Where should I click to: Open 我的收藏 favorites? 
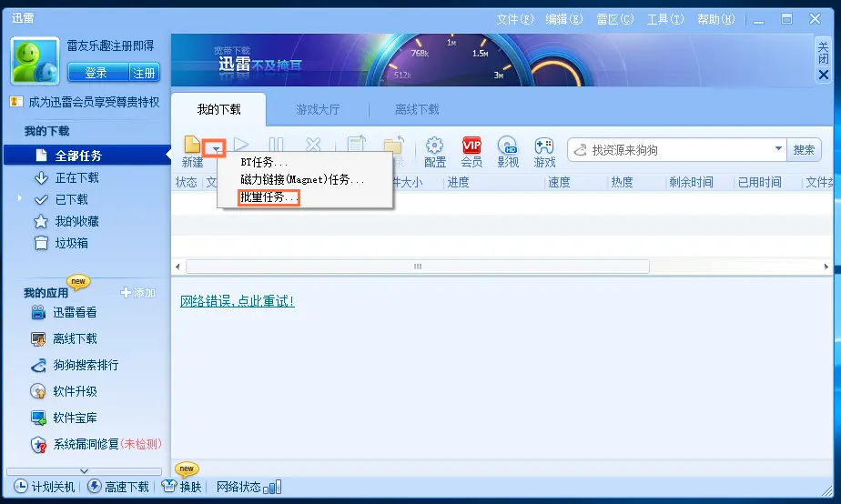click(x=76, y=221)
